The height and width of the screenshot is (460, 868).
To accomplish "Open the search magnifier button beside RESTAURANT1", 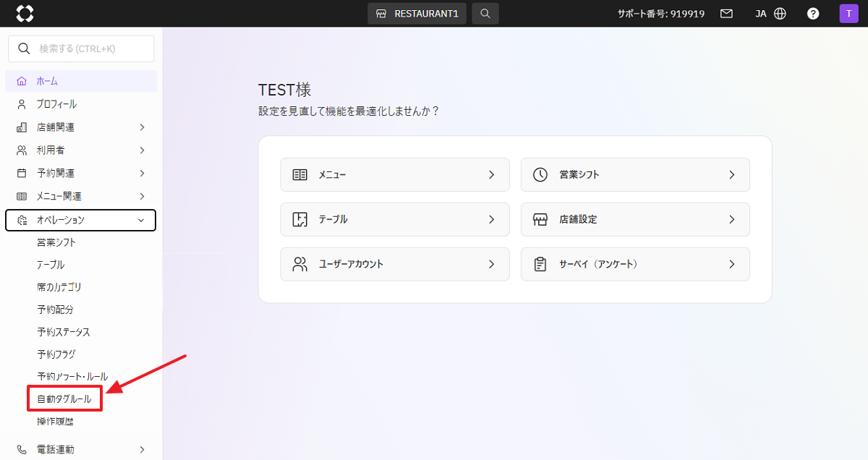I will point(485,13).
